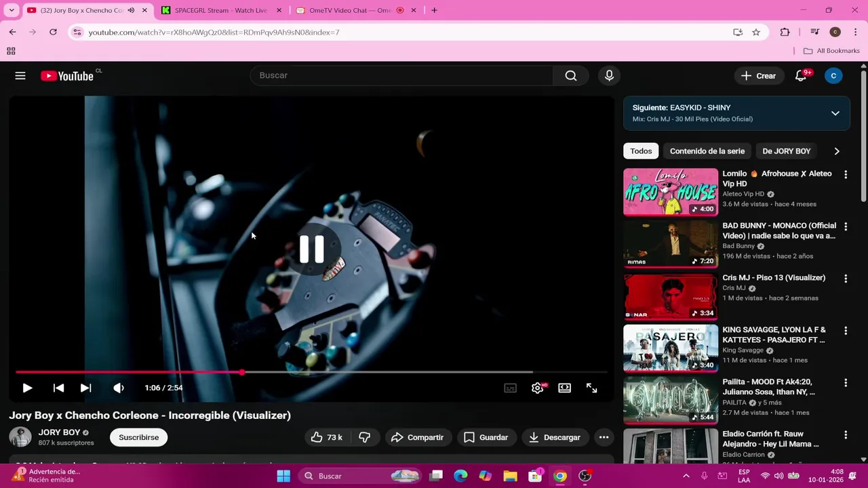Open KING SAVAGGE PASAJERO video title

pyautogui.click(x=774, y=335)
